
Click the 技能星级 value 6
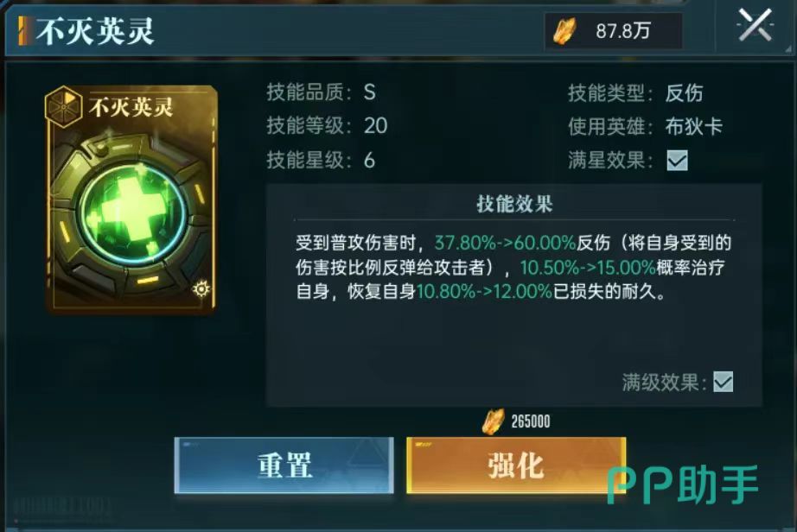pos(369,161)
